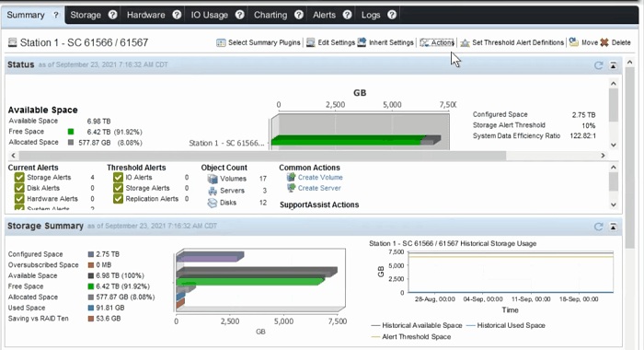Click up arrow of alerts section scrollbar
Image resolution: width=644 pixels, height=350 pixels.
pyautogui.click(x=614, y=168)
